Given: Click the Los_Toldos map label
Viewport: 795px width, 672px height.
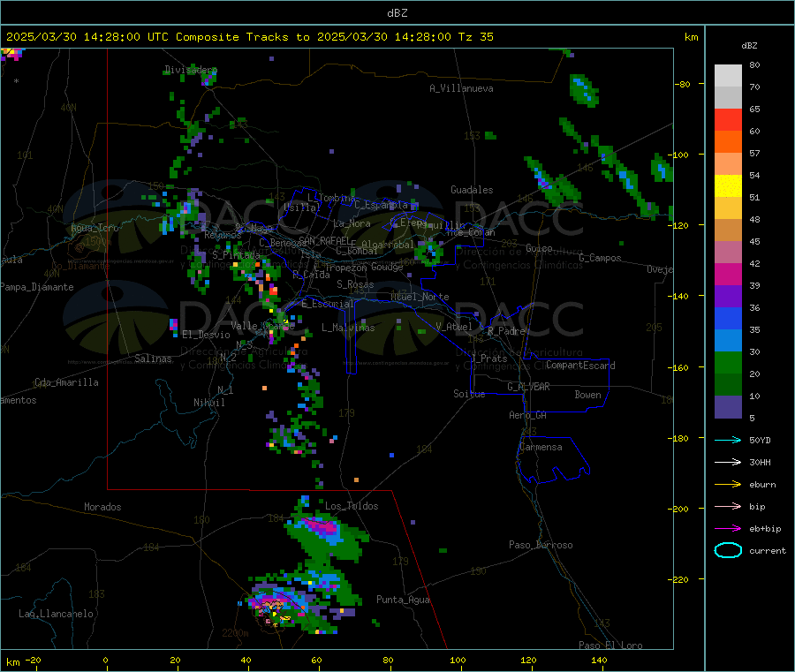Looking at the screenshot, I should pyautogui.click(x=352, y=506).
